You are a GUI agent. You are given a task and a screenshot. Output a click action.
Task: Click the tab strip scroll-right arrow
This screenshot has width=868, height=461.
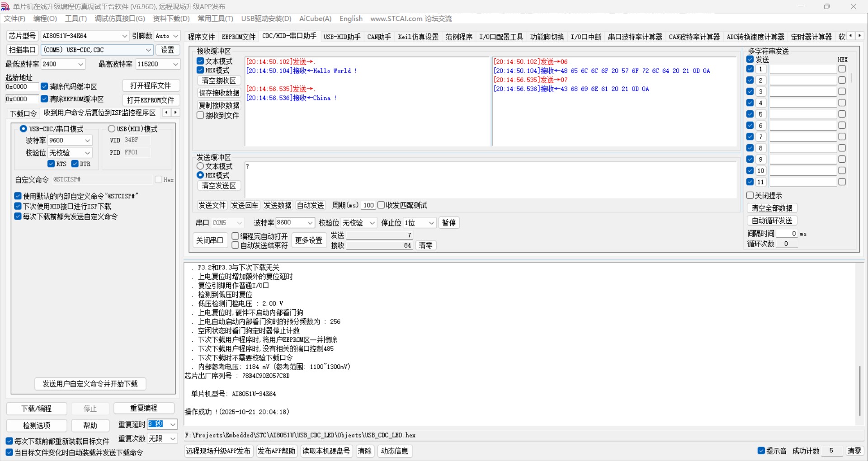[x=859, y=36]
